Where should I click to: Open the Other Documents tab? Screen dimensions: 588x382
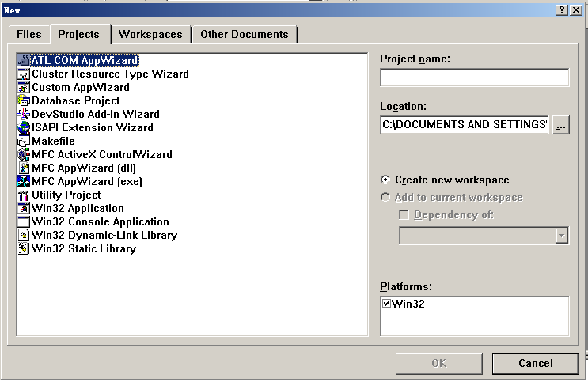click(x=245, y=35)
